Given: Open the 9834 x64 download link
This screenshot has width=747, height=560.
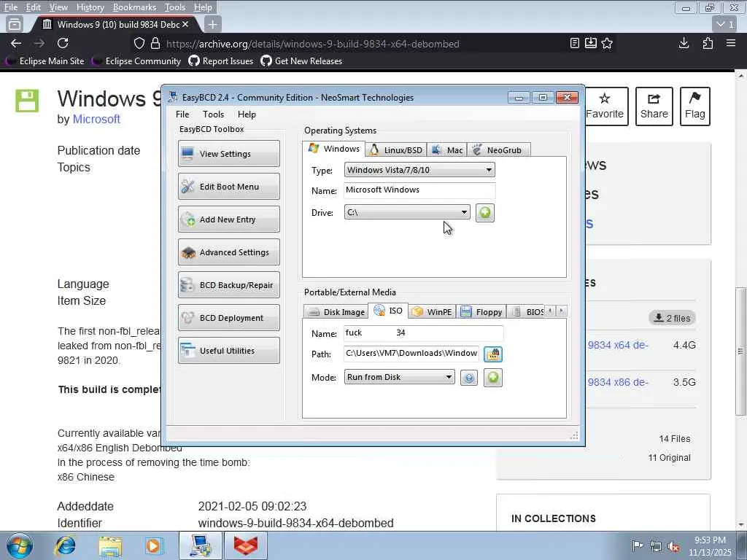Looking at the screenshot, I should coord(618,345).
